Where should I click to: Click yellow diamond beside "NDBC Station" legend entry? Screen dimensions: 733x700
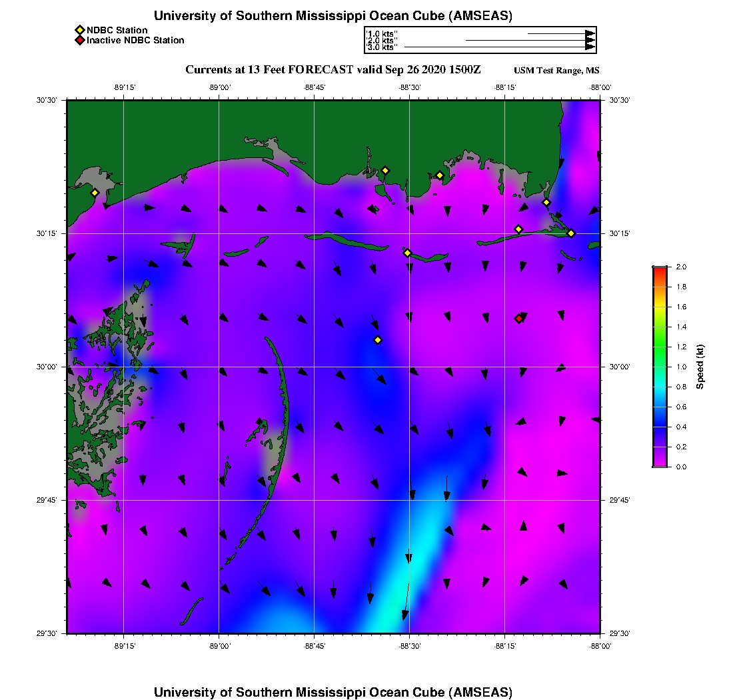79,31
